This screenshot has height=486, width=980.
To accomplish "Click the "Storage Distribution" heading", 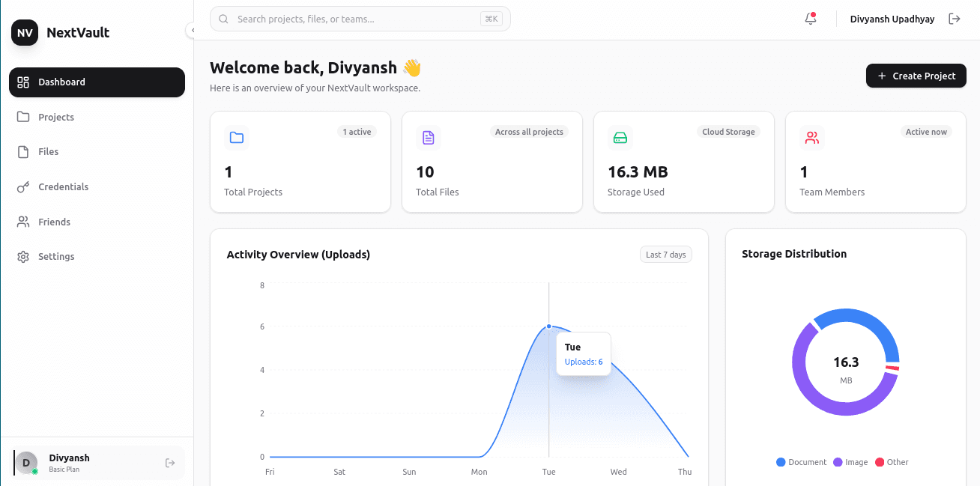I will click(x=794, y=254).
